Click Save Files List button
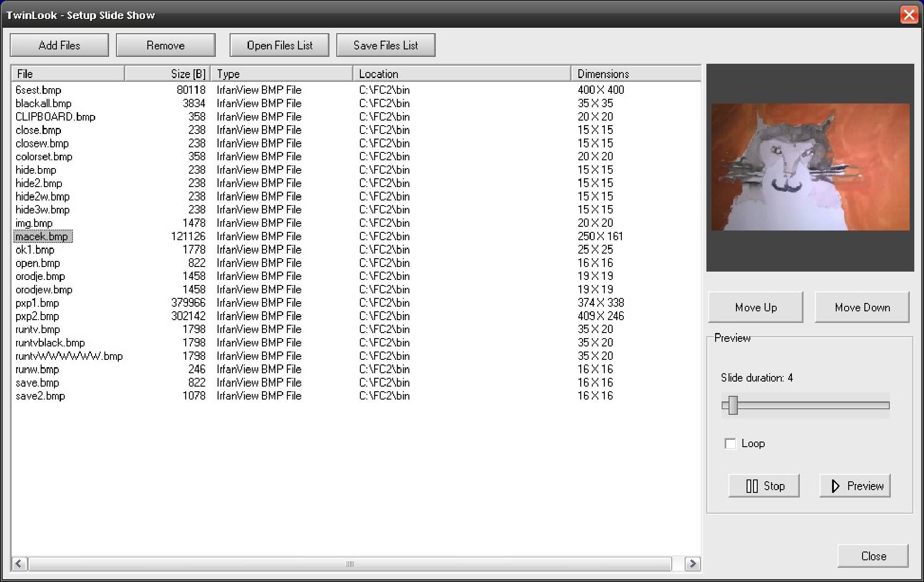The image size is (924, 582). [x=386, y=45]
